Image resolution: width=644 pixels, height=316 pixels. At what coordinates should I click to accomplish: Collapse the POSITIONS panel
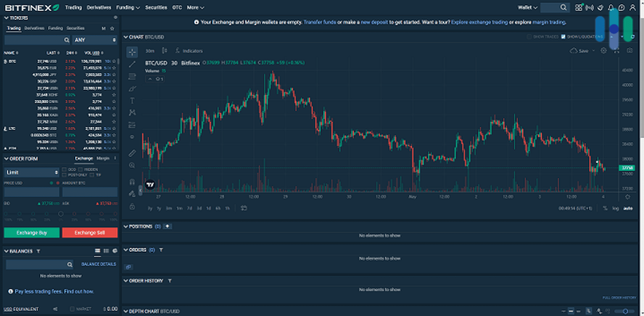(126, 226)
